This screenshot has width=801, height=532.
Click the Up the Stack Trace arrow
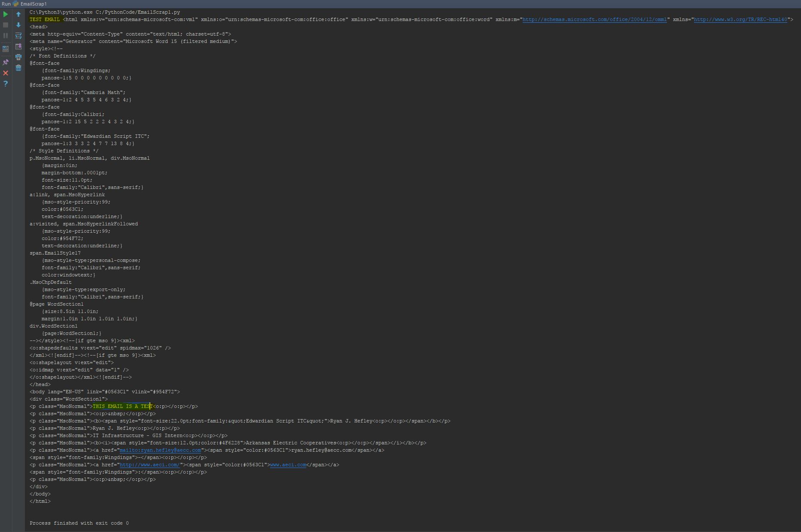click(18, 14)
